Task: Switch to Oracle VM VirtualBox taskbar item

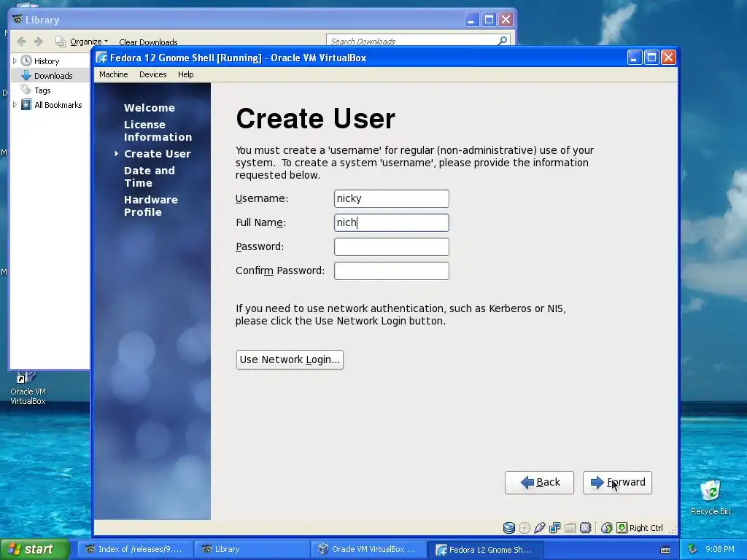Action: click(369, 550)
